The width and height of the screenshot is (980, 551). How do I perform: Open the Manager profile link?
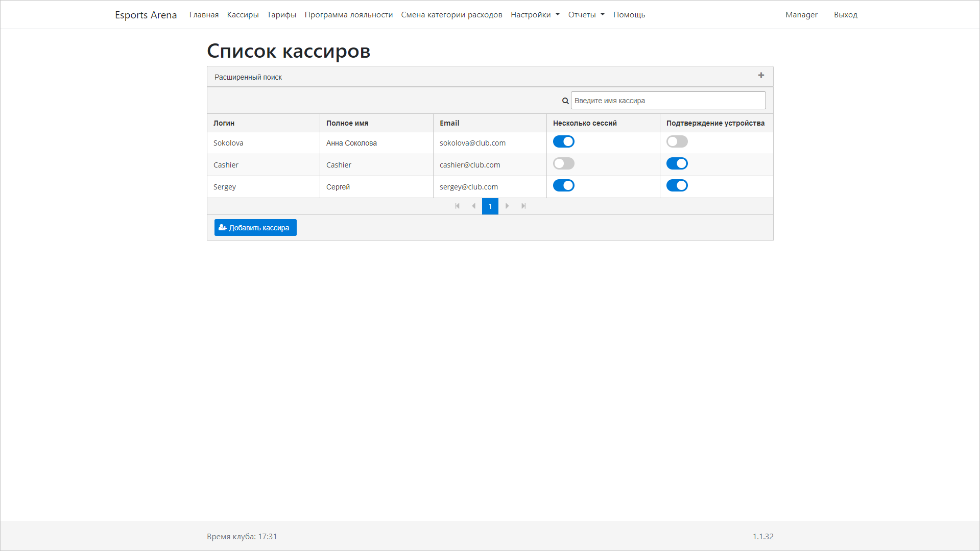(801, 15)
